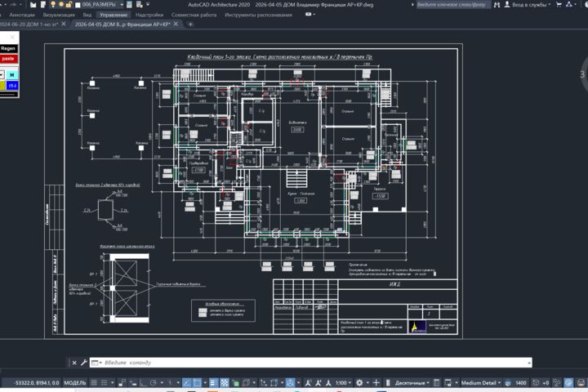Click the highlighted gizmo icon in the status bar
Screen dimensions: 588x392
pyautogui.click(x=290, y=383)
